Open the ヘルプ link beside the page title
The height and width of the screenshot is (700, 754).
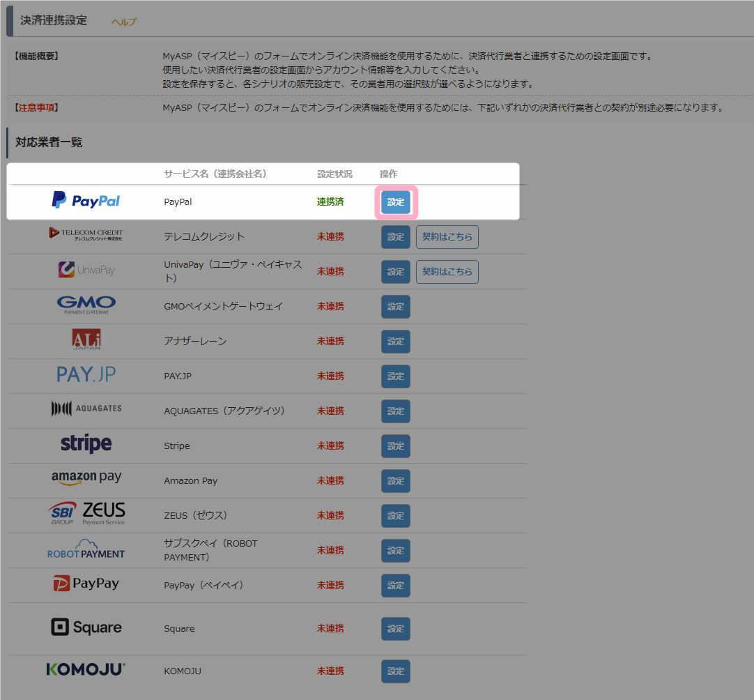tap(123, 22)
